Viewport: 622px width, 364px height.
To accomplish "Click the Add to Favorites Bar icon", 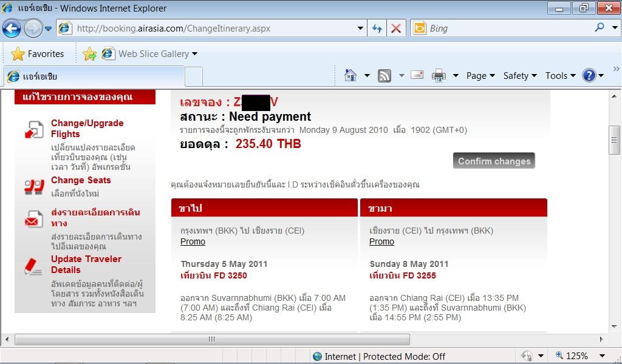I will 90,54.
